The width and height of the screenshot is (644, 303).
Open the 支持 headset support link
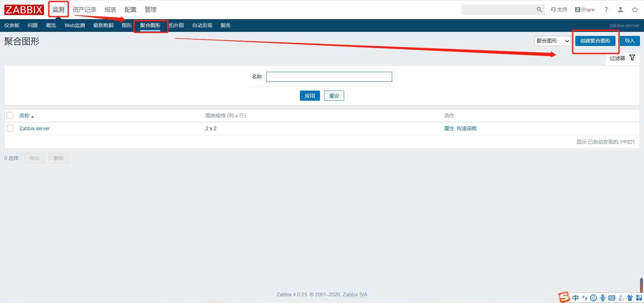pos(559,10)
